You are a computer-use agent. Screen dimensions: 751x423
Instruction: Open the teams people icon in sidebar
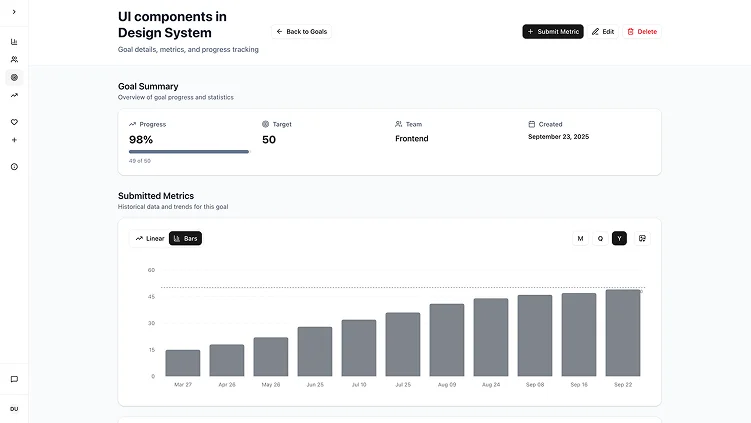[14, 60]
